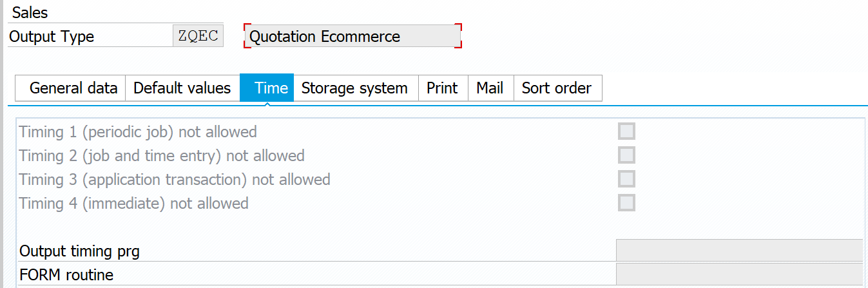The width and height of the screenshot is (868, 288).
Task: Open the Default values tab
Action: [182, 88]
